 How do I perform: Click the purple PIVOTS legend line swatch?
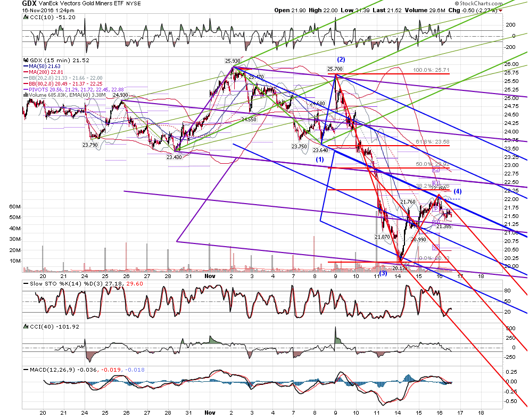click(x=26, y=89)
